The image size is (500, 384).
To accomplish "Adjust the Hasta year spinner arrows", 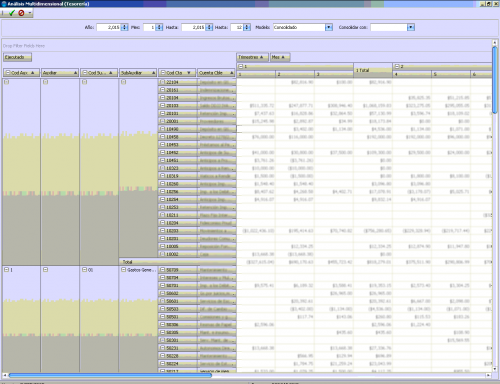I will coord(209,27).
